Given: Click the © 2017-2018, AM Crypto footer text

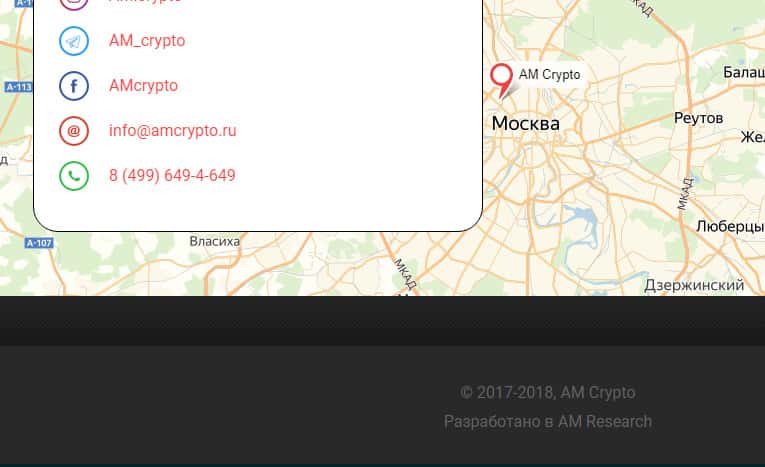Looking at the screenshot, I should (x=548, y=393).
